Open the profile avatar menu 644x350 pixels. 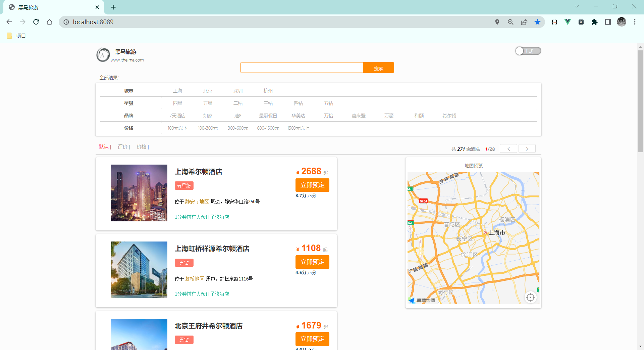pyautogui.click(x=622, y=22)
